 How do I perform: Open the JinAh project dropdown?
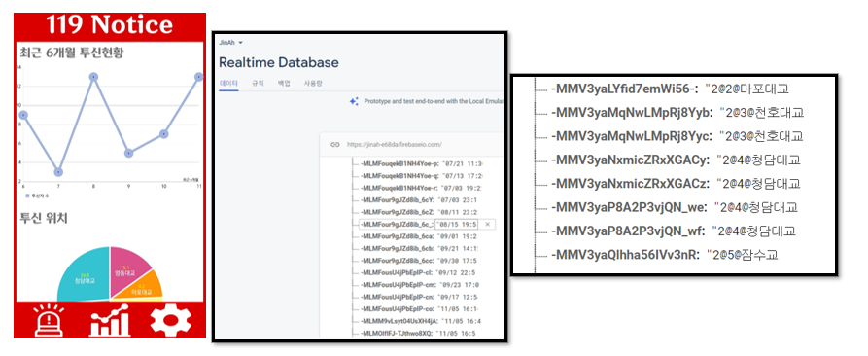click(x=231, y=43)
